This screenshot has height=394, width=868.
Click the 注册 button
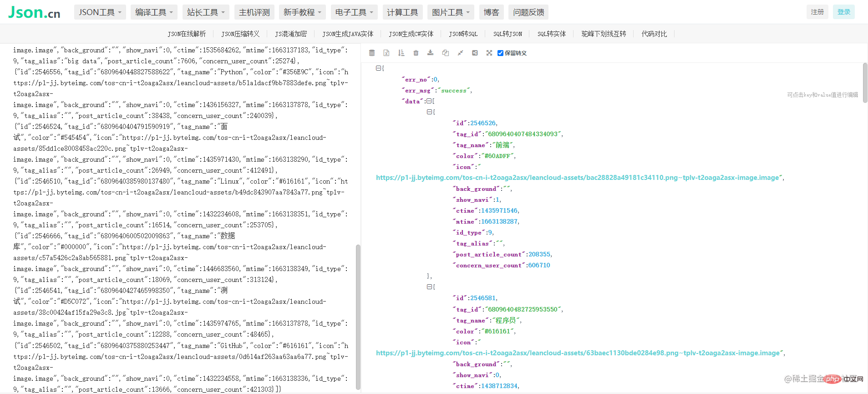pyautogui.click(x=817, y=12)
